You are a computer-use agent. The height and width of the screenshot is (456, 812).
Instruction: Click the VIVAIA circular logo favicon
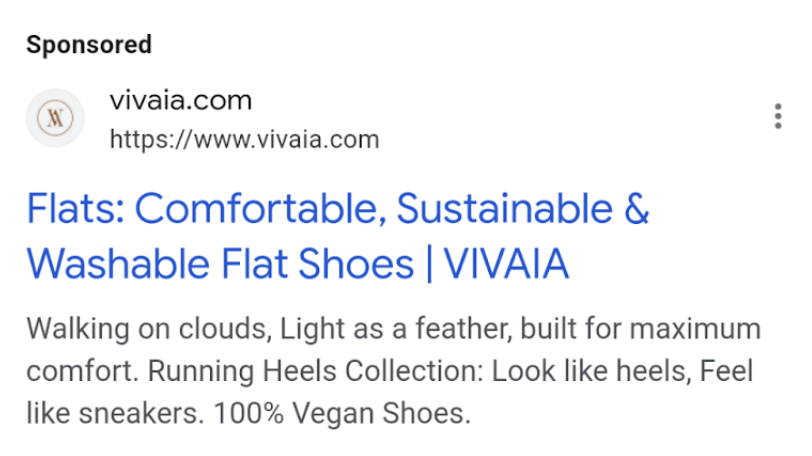[x=55, y=118]
